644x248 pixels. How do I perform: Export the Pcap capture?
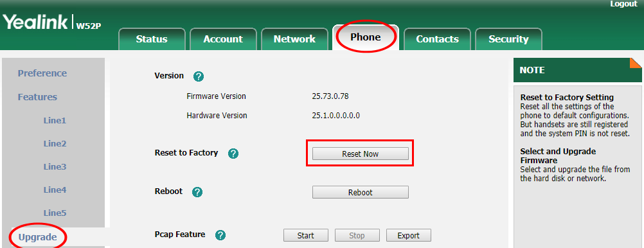[409, 235]
